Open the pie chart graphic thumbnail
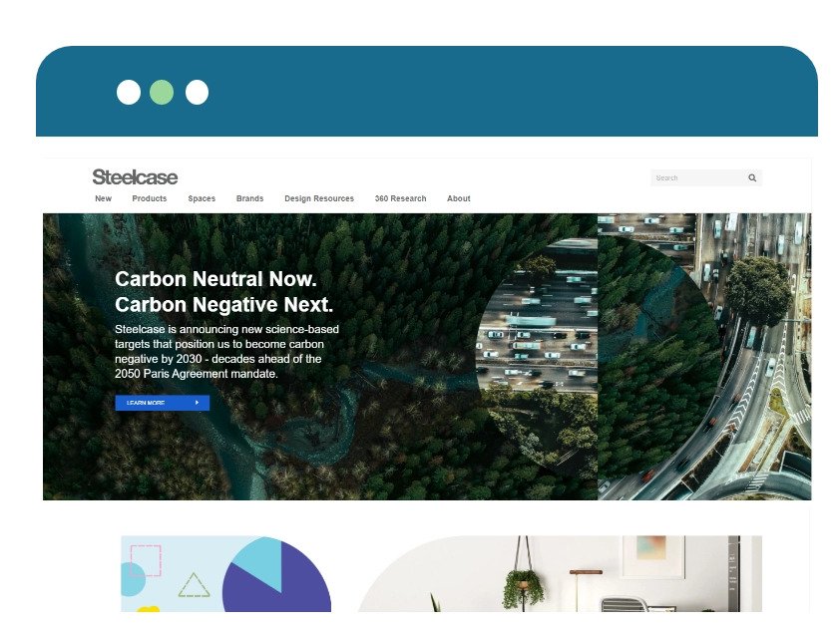This screenshot has height=630, width=840. pyautogui.click(x=226, y=574)
